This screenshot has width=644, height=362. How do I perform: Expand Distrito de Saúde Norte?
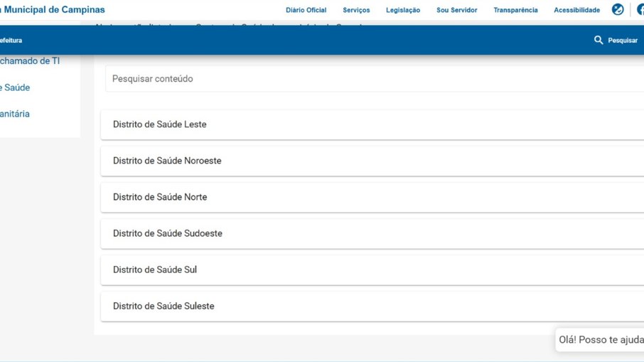coord(372,197)
